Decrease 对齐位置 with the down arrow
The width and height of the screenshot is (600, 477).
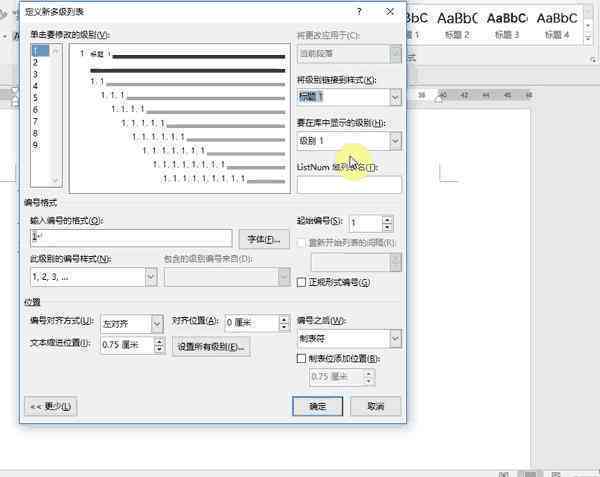click(x=284, y=327)
